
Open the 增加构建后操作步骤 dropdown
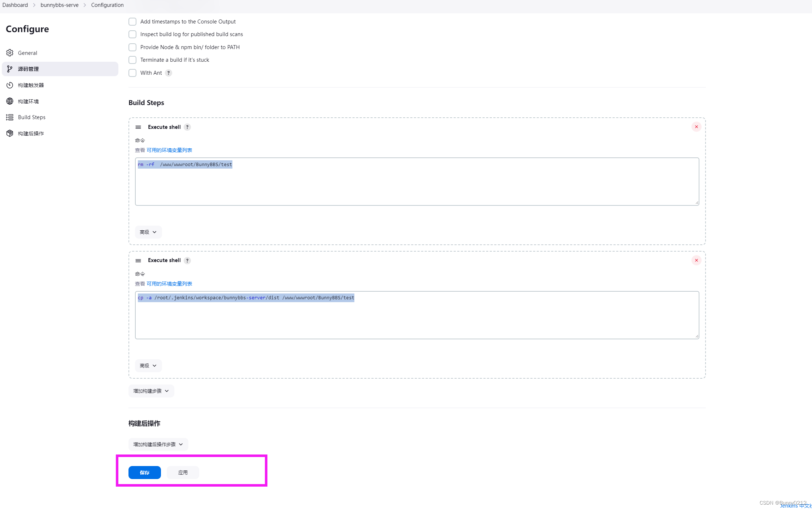click(x=158, y=444)
